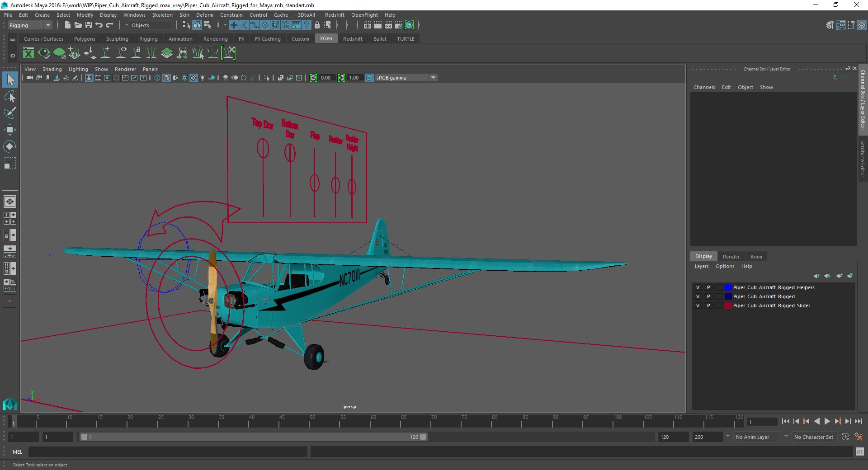868x470 pixels.
Task: Choose the Paint selection tool
Action: click(x=9, y=113)
